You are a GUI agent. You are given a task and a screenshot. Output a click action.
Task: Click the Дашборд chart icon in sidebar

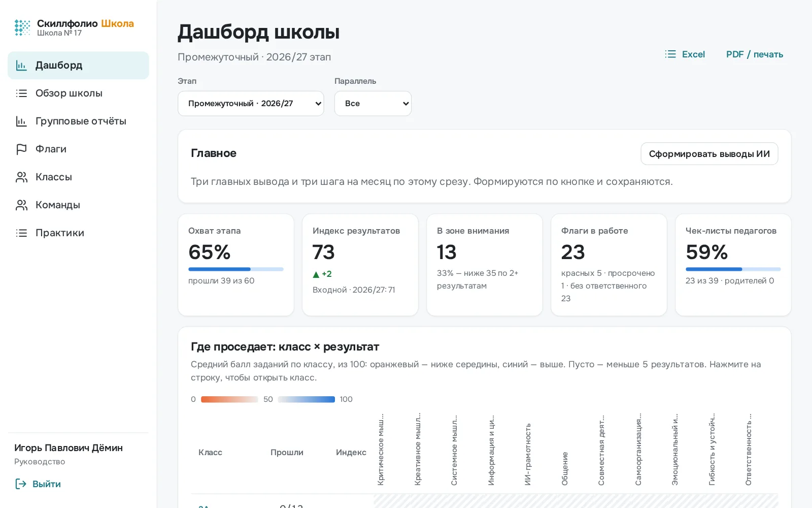point(21,65)
